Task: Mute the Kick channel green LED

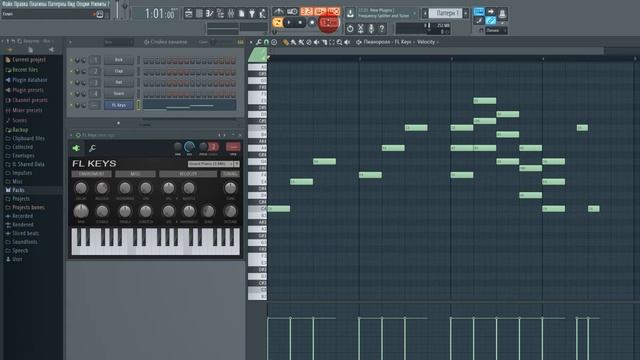Action: pyautogui.click(x=71, y=60)
